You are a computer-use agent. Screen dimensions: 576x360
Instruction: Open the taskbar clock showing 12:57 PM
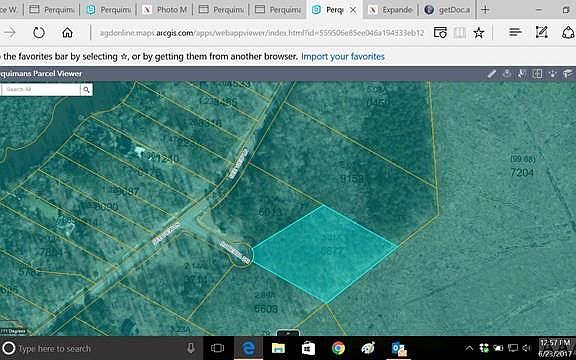point(555,348)
